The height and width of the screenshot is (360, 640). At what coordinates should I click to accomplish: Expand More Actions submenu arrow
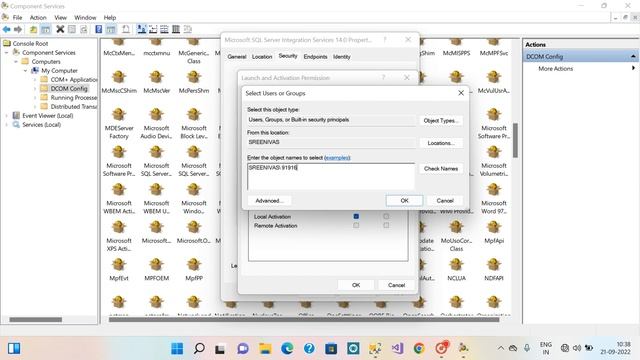pyautogui.click(x=633, y=68)
